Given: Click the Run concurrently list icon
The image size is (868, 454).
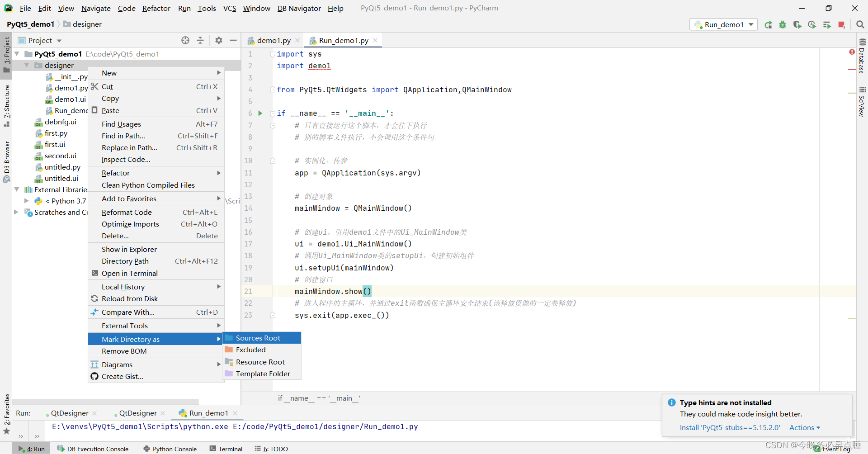Looking at the screenshot, I should (x=827, y=25).
